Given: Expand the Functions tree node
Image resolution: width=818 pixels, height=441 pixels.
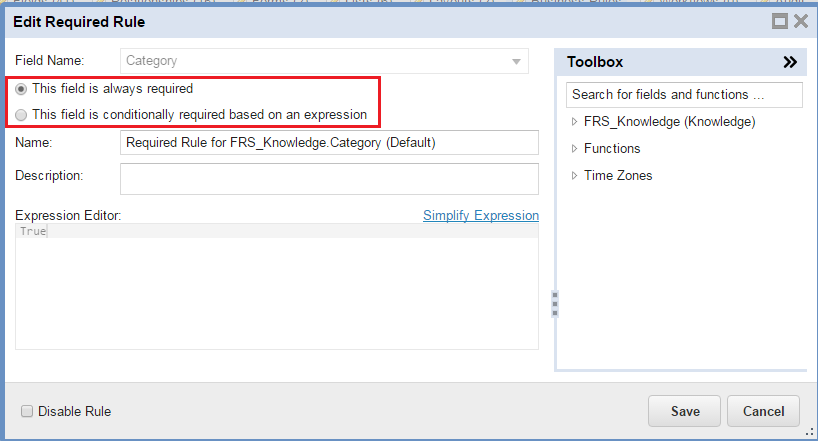Looking at the screenshot, I should click(574, 149).
